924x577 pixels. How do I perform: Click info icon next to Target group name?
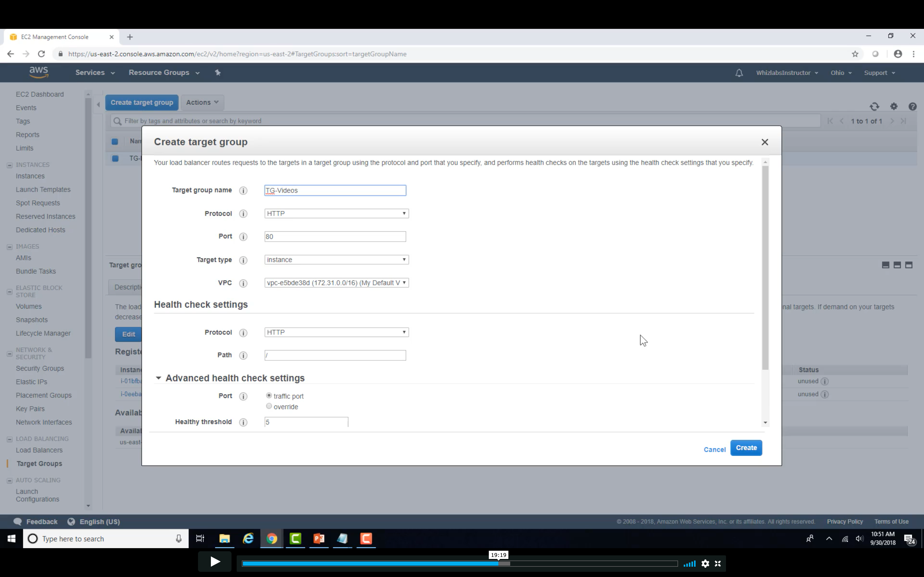click(x=243, y=190)
